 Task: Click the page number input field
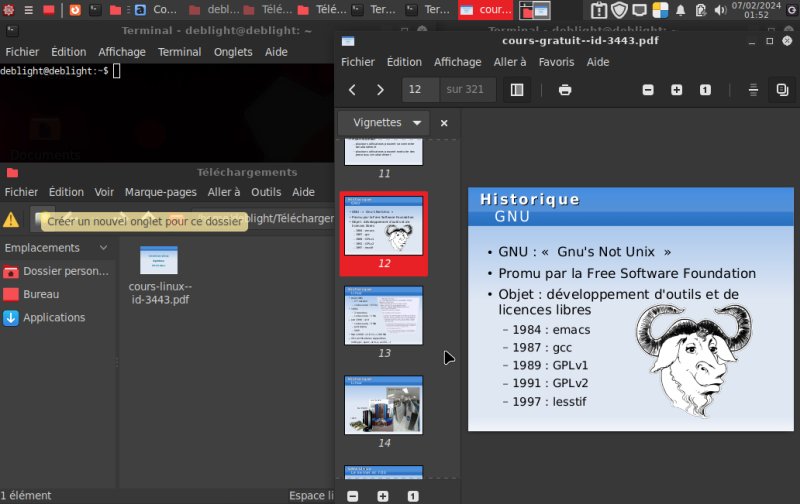coord(420,90)
